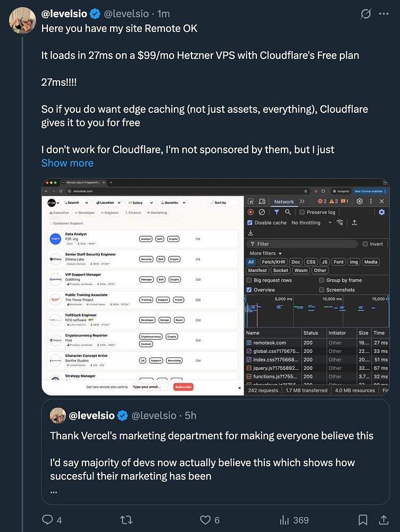This screenshot has height=532, width=400.
Task: Open Grok icon beside the tweet menu
Action: coord(365,14)
